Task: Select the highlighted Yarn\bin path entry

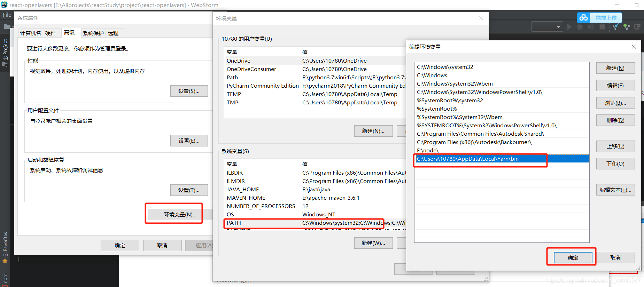Action: 502,159
